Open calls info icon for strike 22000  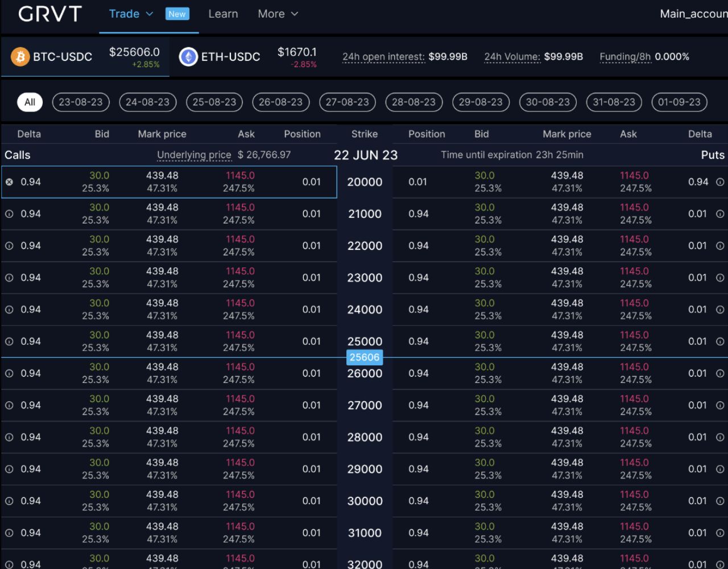pyautogui.click(x=9, y=246)
